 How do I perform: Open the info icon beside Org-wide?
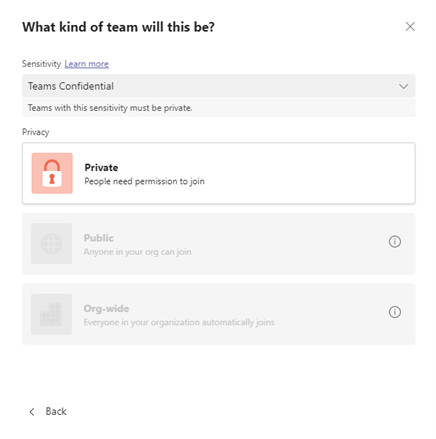point(395,312)
